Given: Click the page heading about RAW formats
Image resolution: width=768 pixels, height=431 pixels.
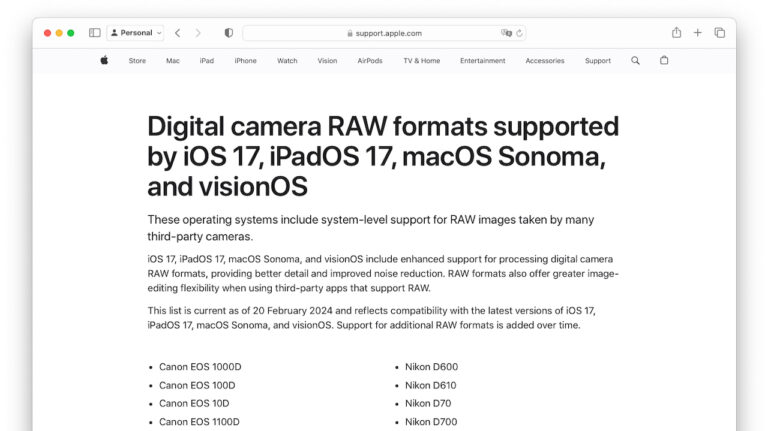Looking at the screenshot, I should (383, 156).
